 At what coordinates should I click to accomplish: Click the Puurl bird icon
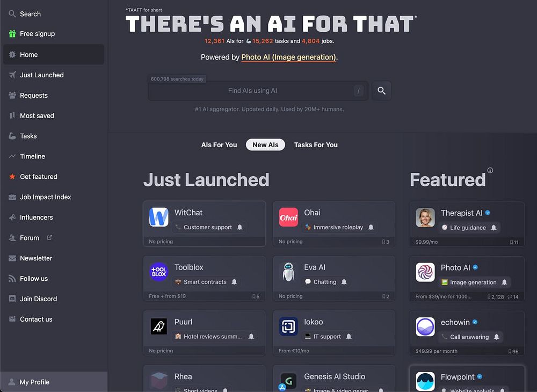[x=158, y=326]
